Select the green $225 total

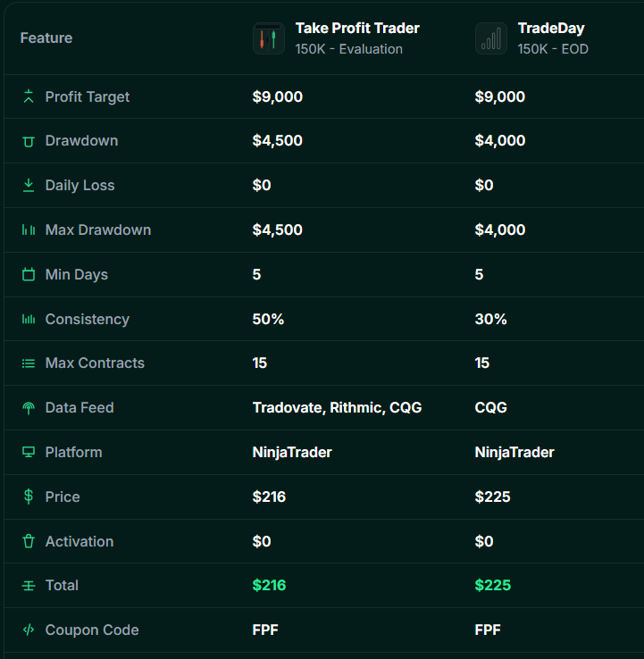coord(493,586)
